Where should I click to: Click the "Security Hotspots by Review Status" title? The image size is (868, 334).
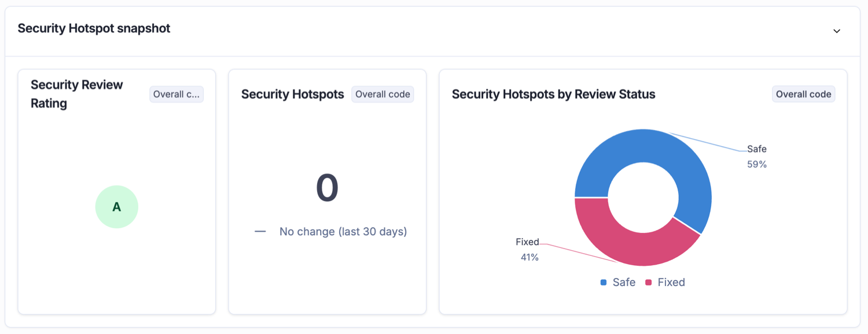pos(553,94)
